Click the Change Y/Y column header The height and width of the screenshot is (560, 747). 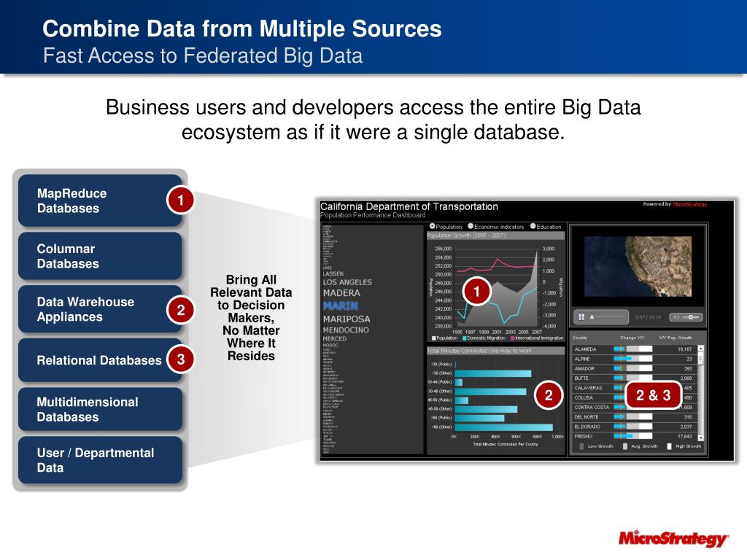[x=632, y=338]
